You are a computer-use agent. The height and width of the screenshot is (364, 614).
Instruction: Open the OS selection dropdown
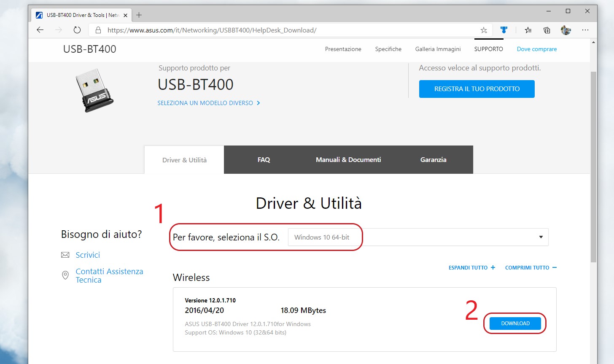pos(418,237)
